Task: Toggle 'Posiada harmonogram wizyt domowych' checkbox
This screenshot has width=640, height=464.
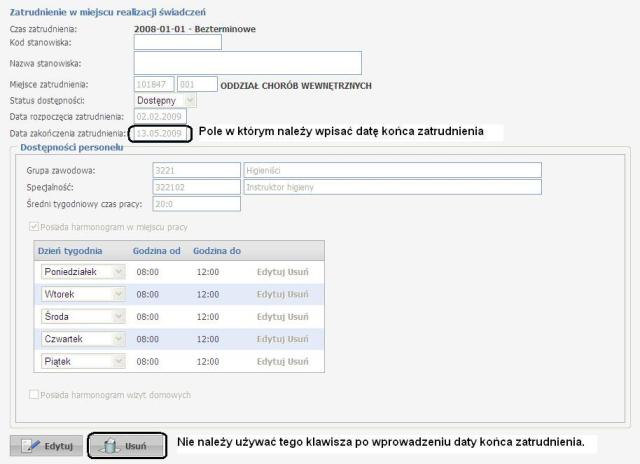Action: click(35, 394)
